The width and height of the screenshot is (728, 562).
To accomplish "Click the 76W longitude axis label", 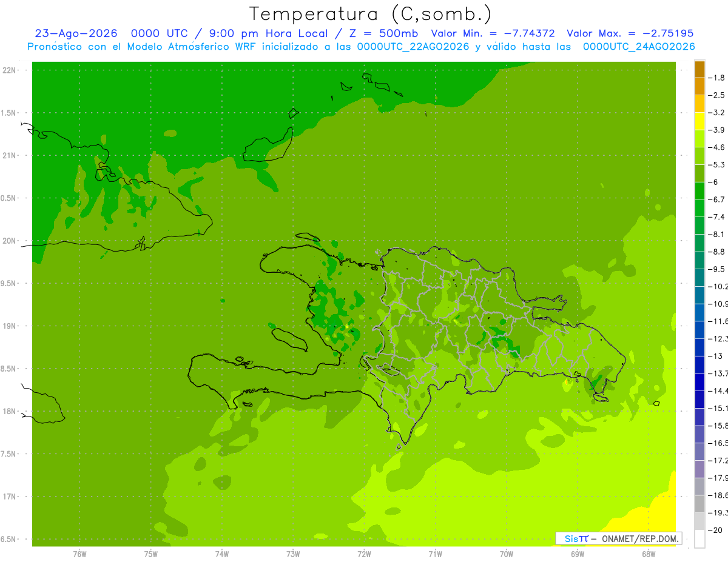I will click(79, 554).
